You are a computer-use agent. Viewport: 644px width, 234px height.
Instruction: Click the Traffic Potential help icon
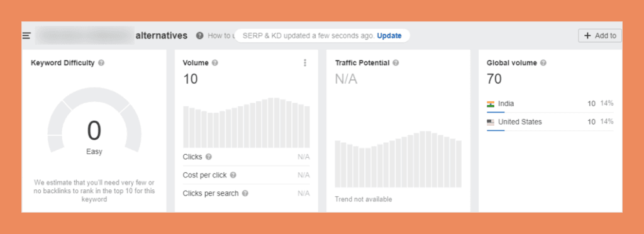point(396,63)
